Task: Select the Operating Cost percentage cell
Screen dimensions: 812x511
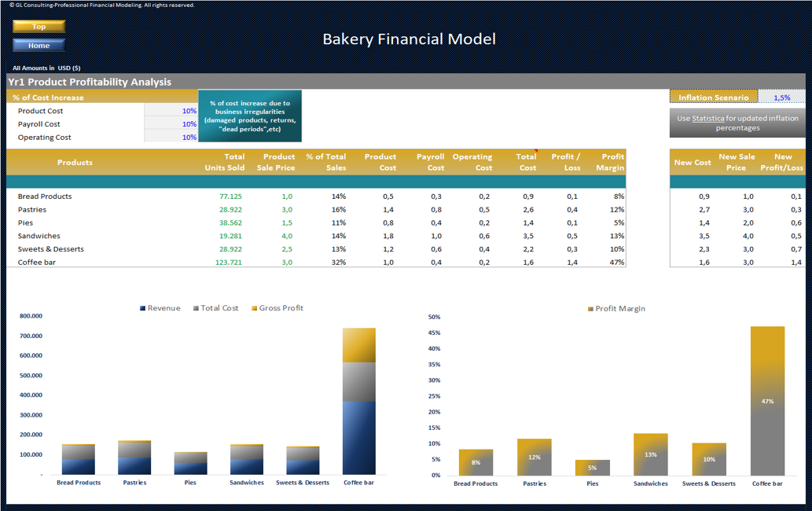Action: click(x=171, y=138)
